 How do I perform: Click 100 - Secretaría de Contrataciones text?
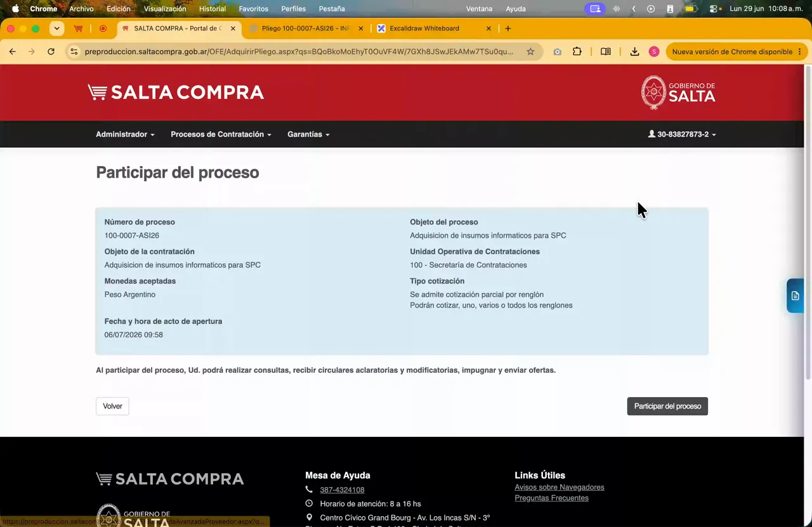[468, 265]
